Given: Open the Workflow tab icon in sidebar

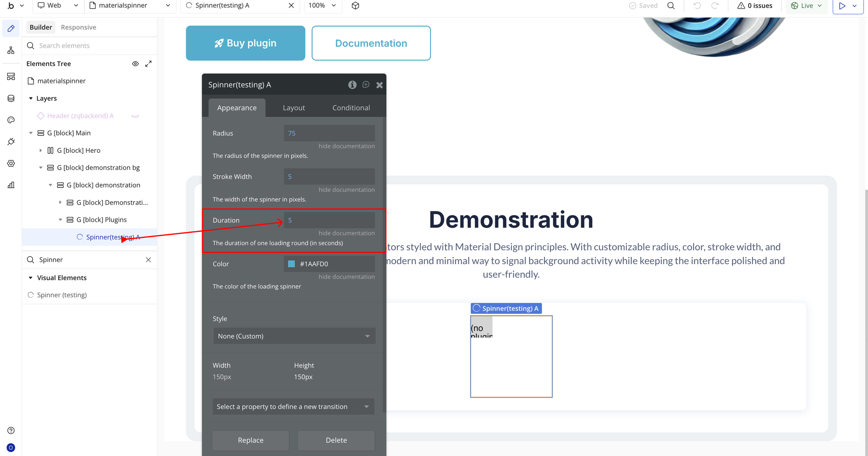Looking at the screenshot, I should coord(11,50).
